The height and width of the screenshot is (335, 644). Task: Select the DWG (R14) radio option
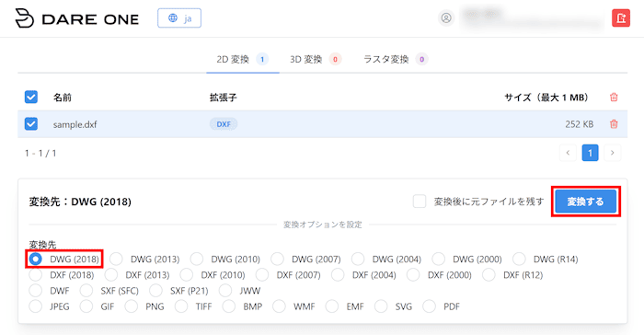click(519, 259)
